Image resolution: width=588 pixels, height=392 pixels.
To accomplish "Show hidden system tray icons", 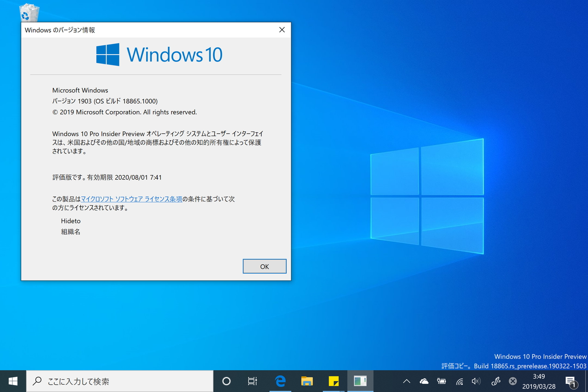I will (406, 381).
